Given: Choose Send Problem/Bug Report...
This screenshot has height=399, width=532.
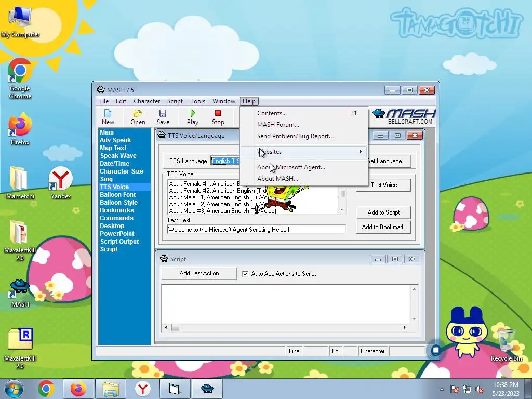Looking at the screenshot, I should point(303,136).
